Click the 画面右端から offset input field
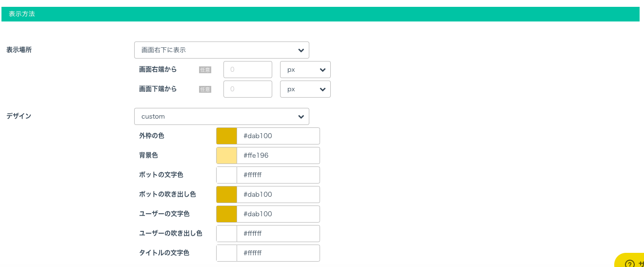The image size is (644, 267). pos(247,69)
